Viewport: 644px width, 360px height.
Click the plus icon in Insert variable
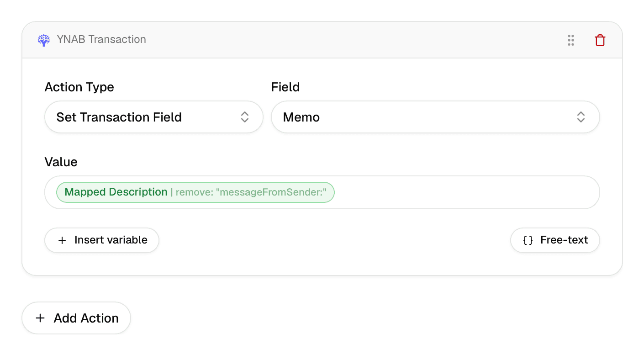pos(62,240)
